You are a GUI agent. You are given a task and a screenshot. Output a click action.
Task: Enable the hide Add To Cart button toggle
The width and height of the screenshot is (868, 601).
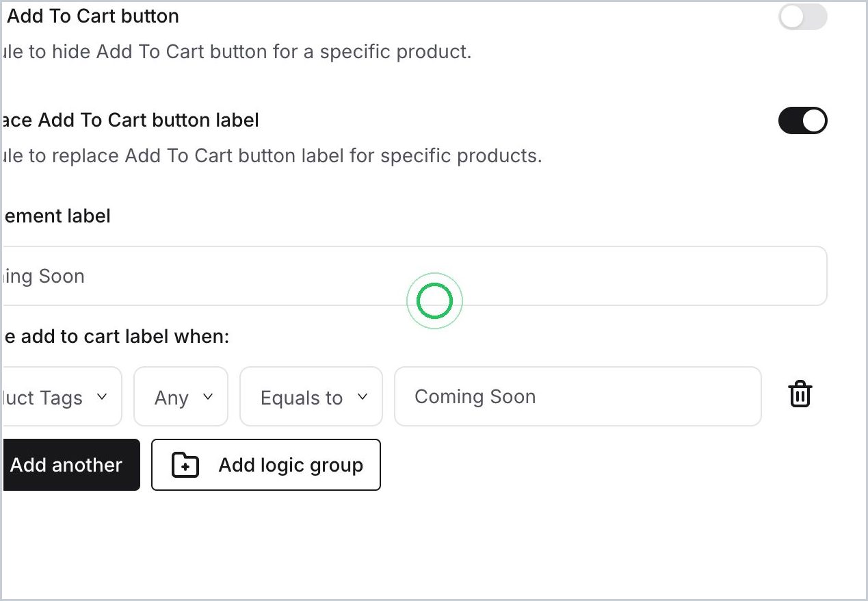coord(803,17)
